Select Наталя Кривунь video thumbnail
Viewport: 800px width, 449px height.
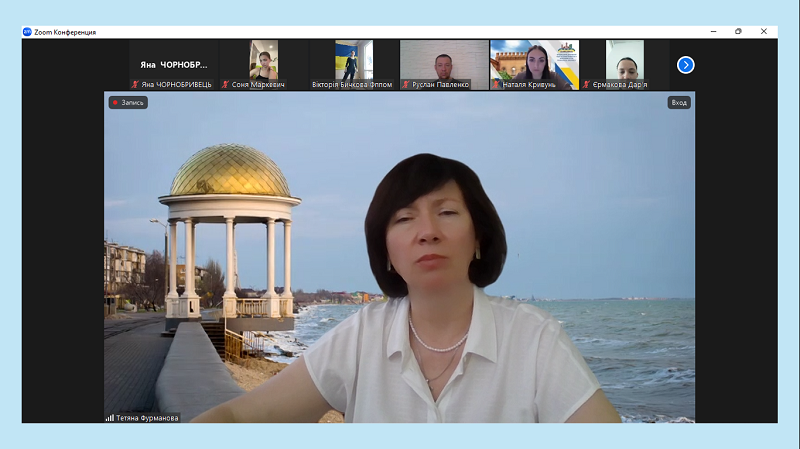[x=534, y=60]
